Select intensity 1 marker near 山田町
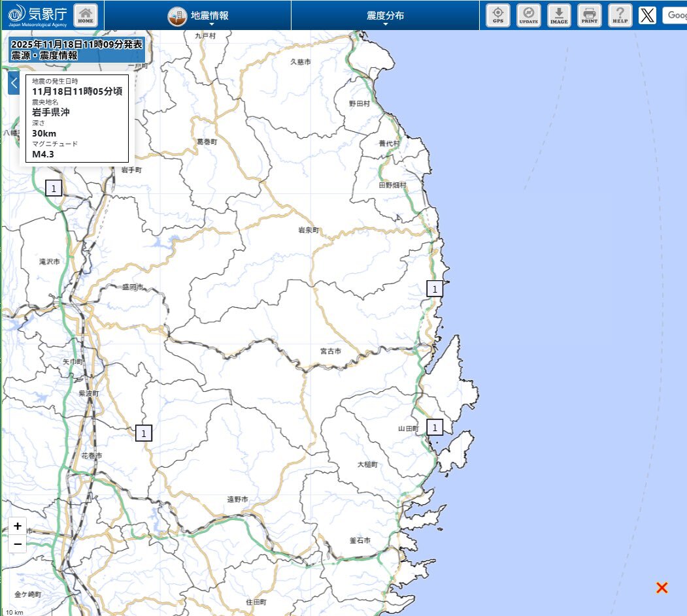This screenshot has width=687, height=616. pos(435,427)
